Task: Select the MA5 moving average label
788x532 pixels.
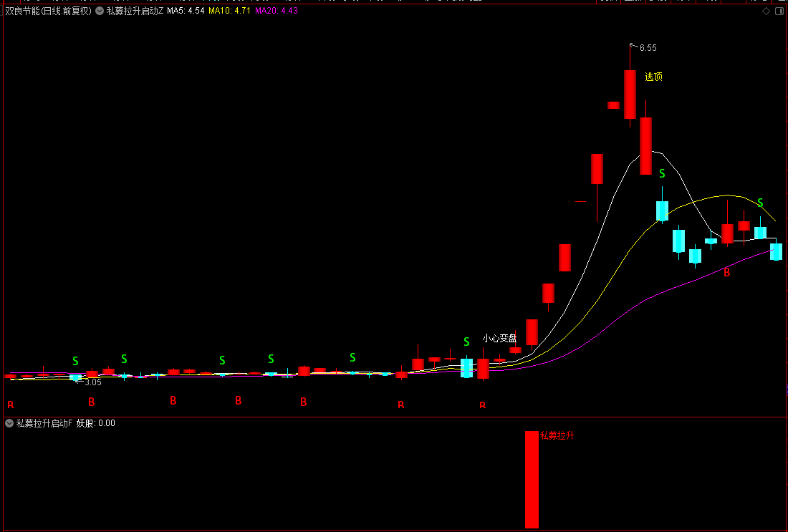Action: [x=186, y=11]
